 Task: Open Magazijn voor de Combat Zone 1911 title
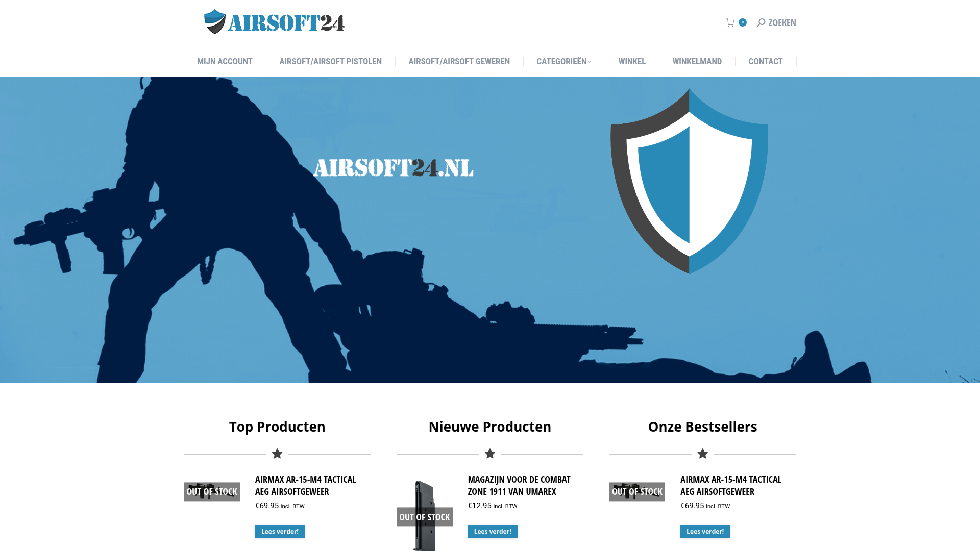[519, 485]
